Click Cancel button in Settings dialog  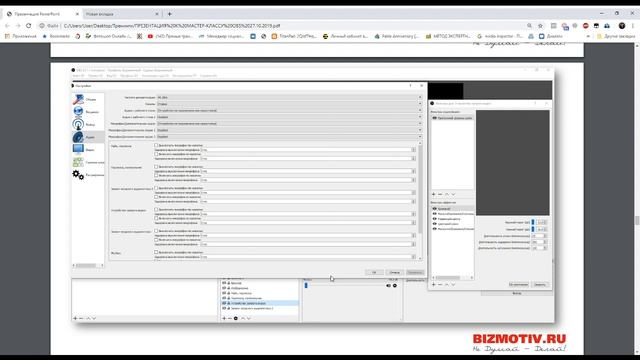pos(394,272)
